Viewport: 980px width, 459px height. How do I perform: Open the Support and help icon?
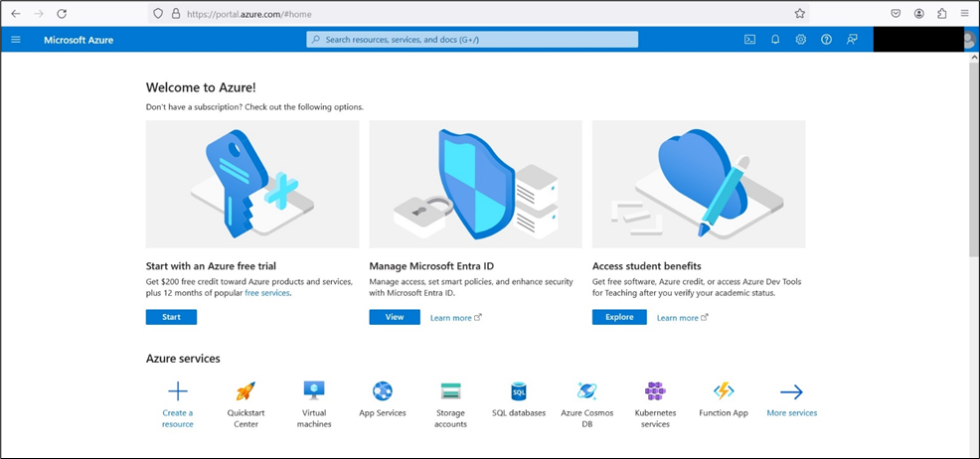pos(826,40)
